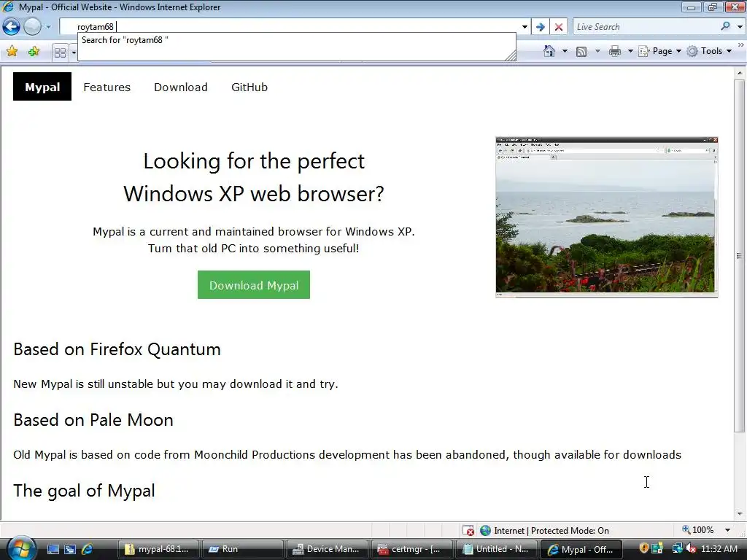This screenshot has width=747, height=560.
Task: Click the 100% zoom level button
Action: [698, 529]
